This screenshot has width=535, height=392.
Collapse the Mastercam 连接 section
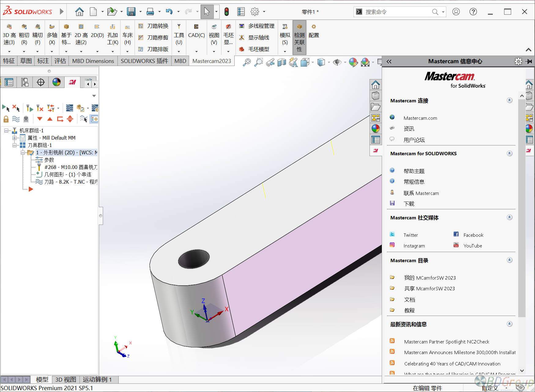[x=509, y=100]
